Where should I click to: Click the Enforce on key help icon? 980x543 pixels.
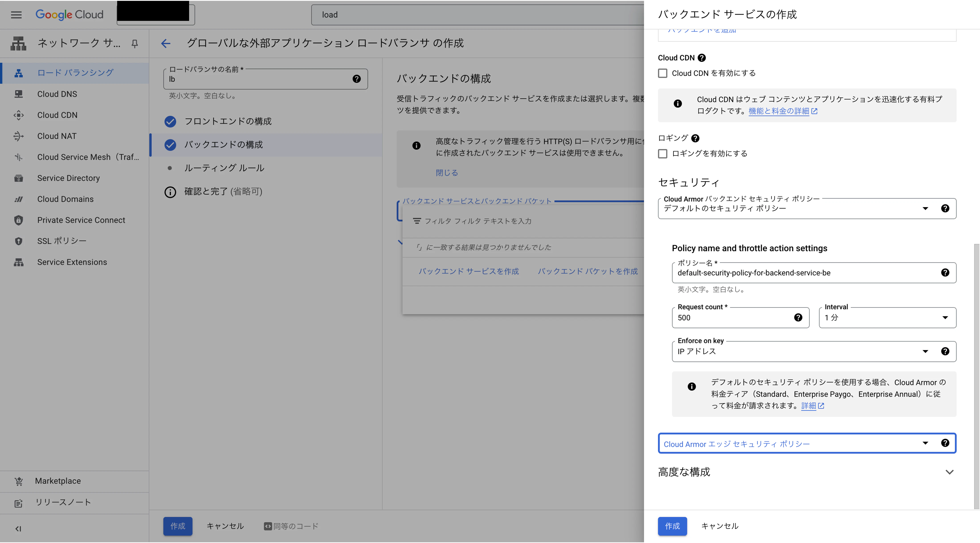pyautogui.click(x=945, y=352)
